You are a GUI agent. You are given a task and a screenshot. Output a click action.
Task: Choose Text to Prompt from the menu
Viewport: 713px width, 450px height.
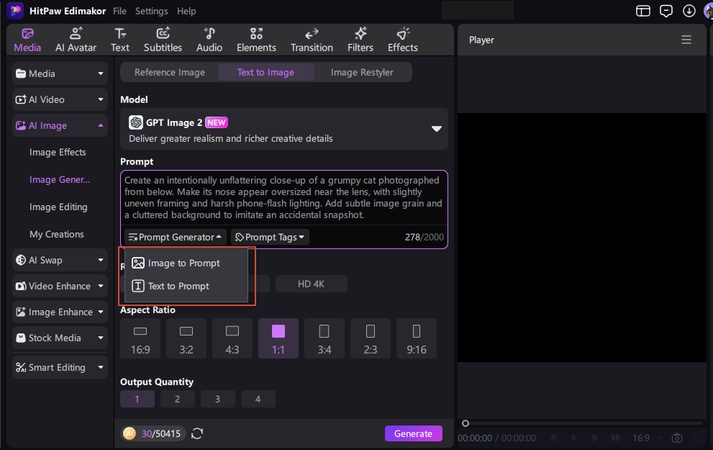pos(186,286)
